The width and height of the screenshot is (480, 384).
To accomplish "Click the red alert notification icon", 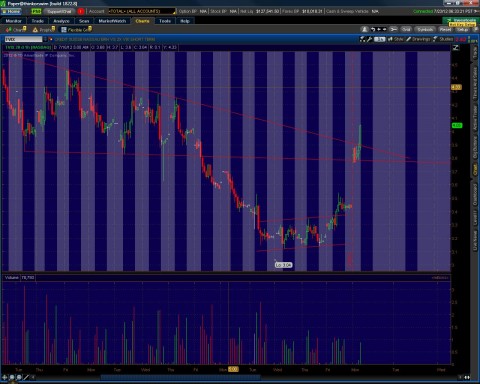I will 81,11.
